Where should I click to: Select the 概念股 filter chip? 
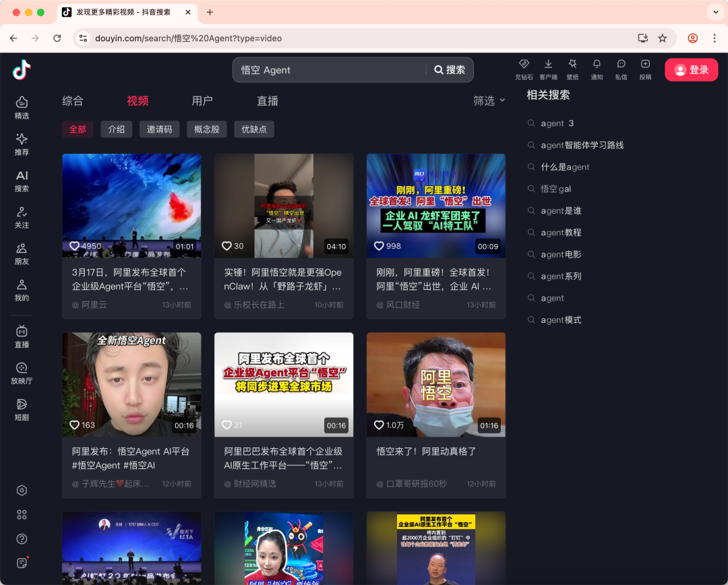(x=206, y=129)
